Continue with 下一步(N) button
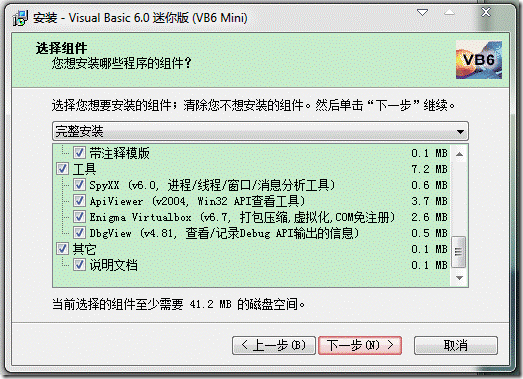Viewport: 523px width, 379px height. [x=360, y=345]
